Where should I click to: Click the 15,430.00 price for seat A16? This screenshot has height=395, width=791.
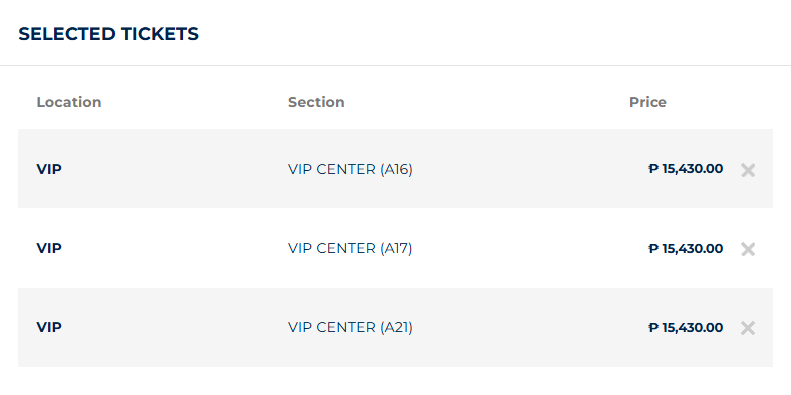(x=693, y=169)
